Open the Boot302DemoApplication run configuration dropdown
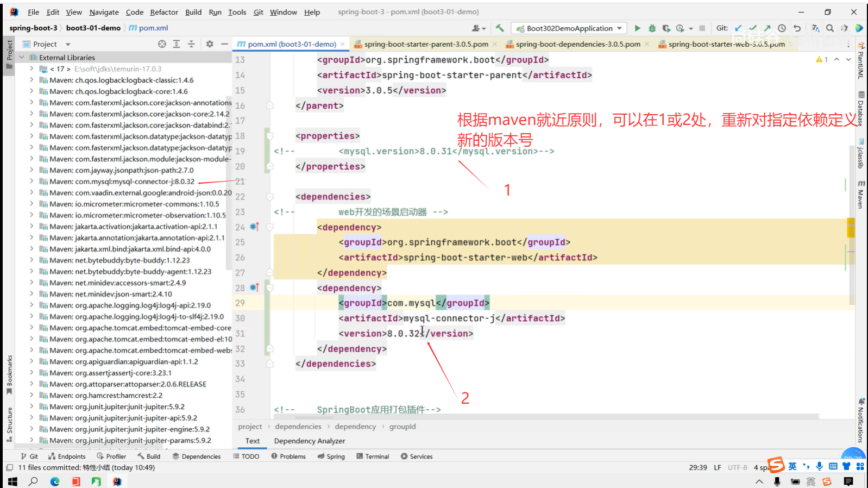868x488 pixels. (570, 28)
